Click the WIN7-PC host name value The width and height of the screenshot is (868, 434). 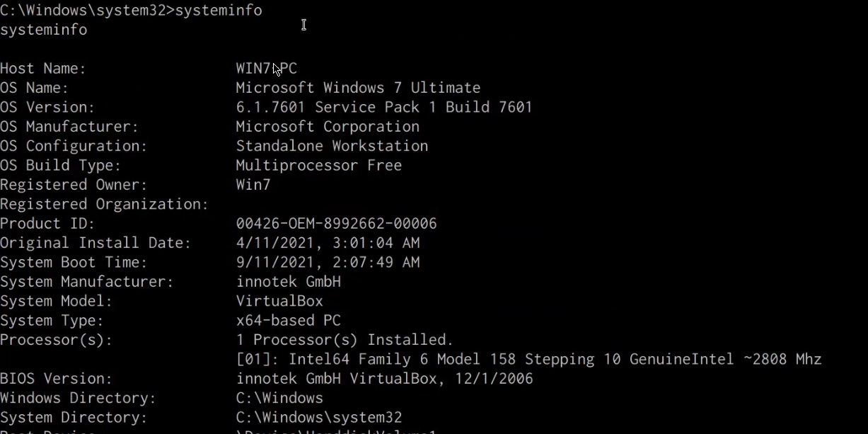tap(266, 69)
